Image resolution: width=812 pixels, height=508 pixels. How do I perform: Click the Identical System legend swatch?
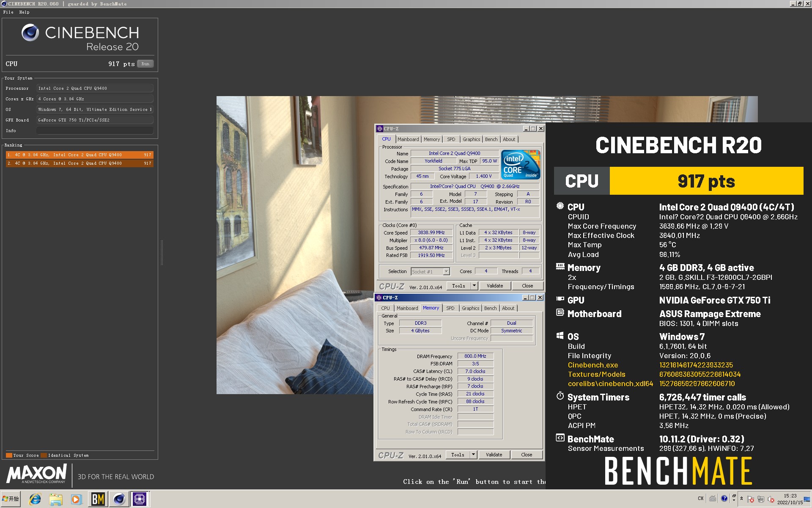44,456
